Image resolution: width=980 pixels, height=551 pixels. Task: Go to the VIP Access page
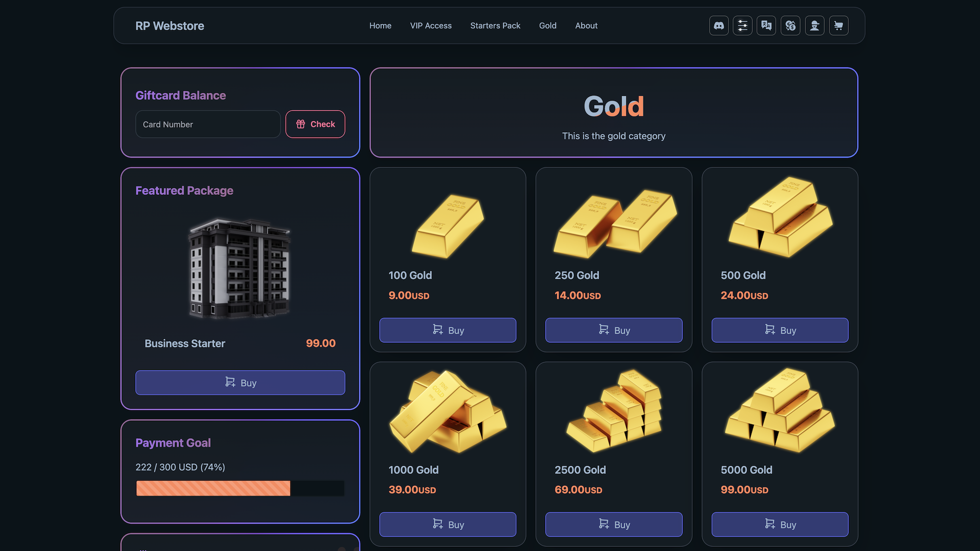tap(431, 26)
